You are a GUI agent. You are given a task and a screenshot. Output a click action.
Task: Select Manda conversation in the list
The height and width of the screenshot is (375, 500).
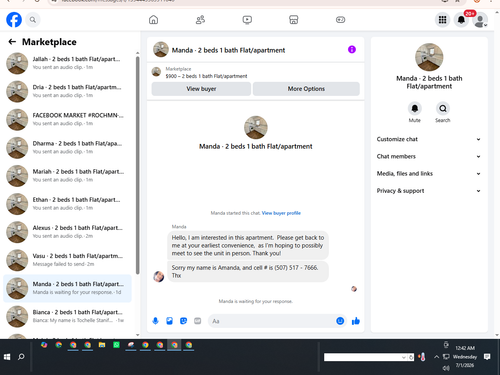pyautogui.click(x=68, y=288)
